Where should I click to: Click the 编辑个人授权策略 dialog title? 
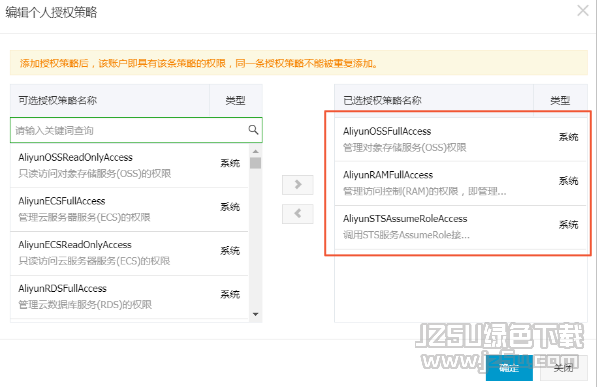click(x=51, y=12)
